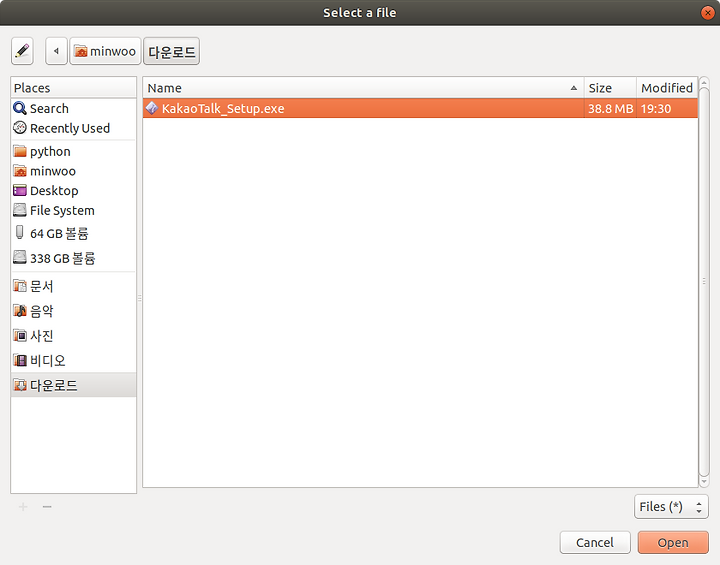The width and height of the screenshot is (720, 565).
Task: Click the Cancel button
Action: [x=595, y=542]
